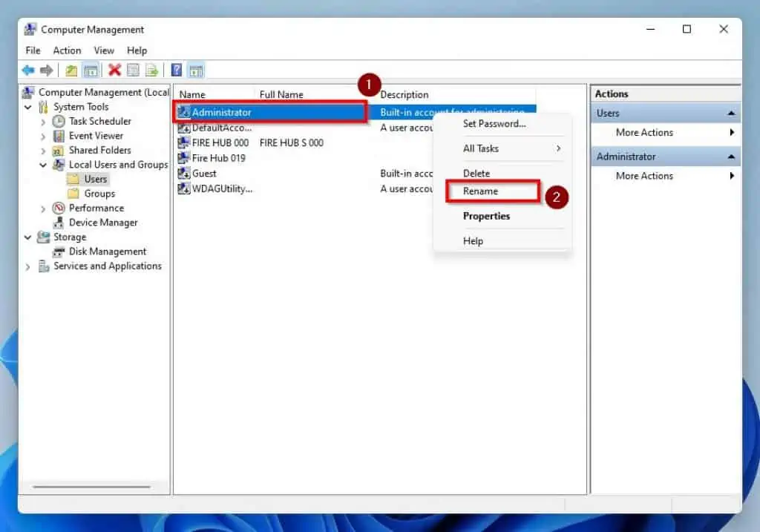Screen dimensions: 760x532
Task: Click More Actions under Administrator
Action: pos(644,176)
